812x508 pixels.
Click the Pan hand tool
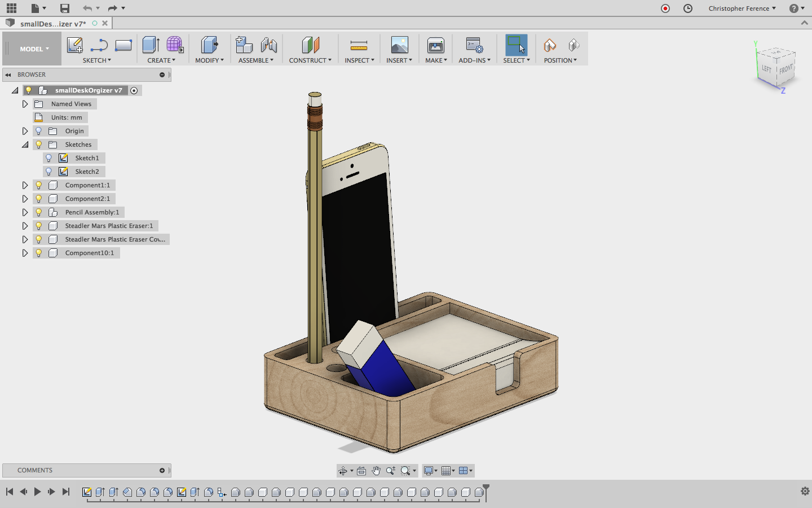click(x=376, y=471)
